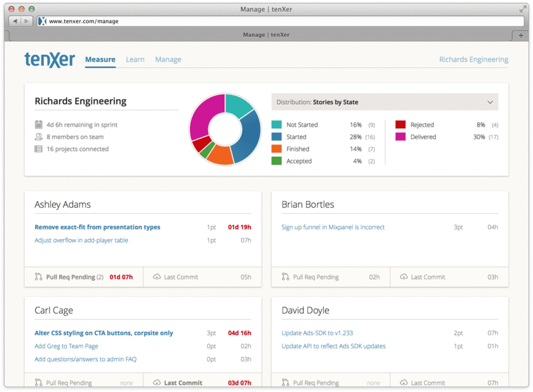Click Brian Bortles' Last Commit cloud icon
Image resolution: width=533 pixels, height=392 pixels.
404,277
